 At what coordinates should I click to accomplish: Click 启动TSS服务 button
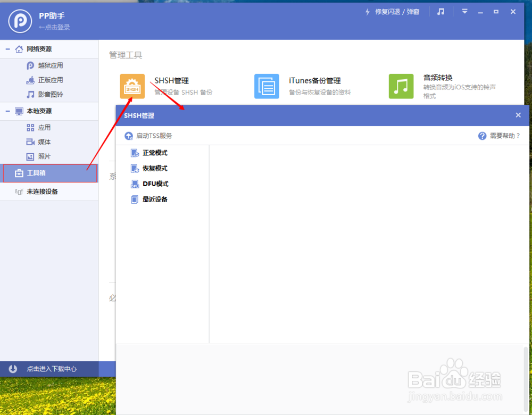point(148,136)
